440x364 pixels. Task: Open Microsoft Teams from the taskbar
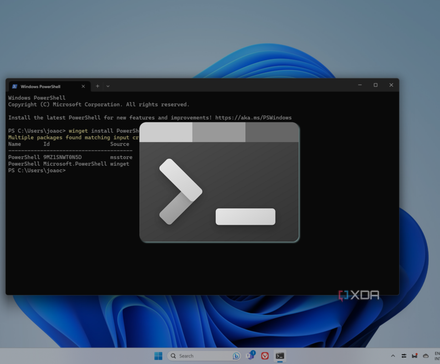(250, 356)
